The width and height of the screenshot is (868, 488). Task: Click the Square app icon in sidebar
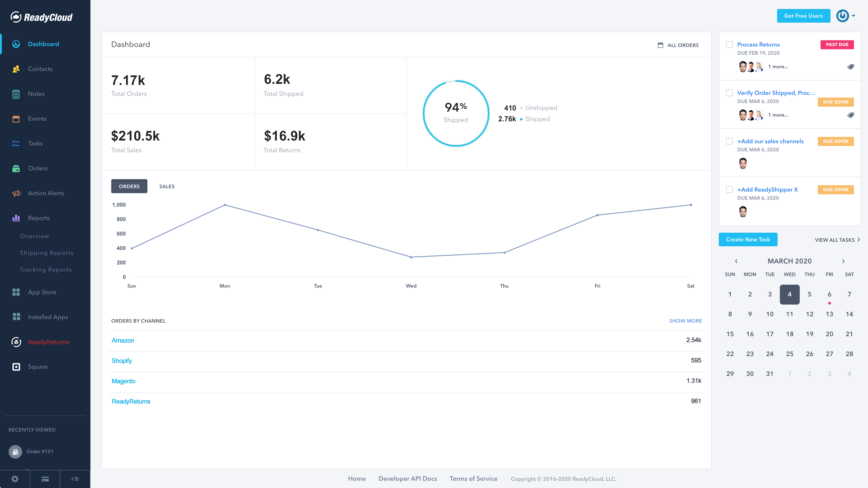16,367
